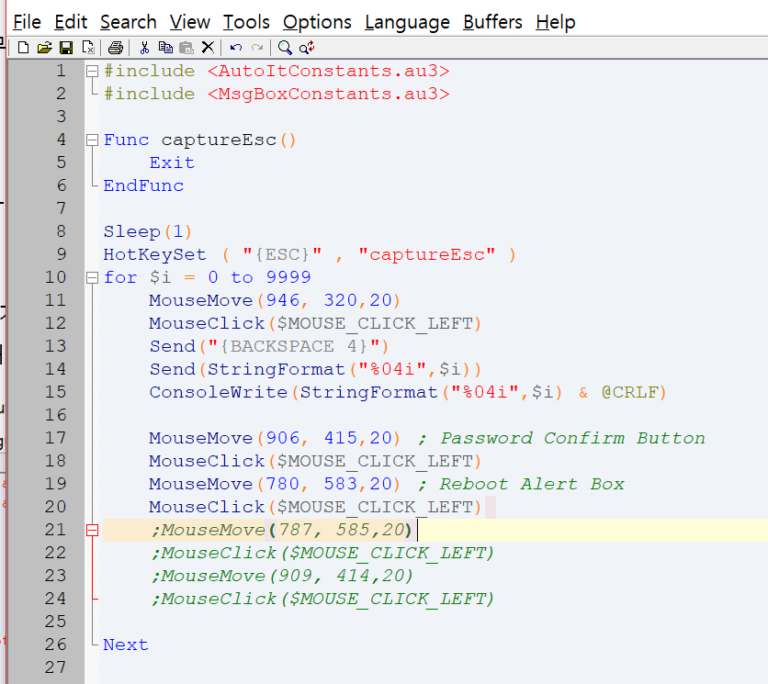Click the Open file folder icon
The width and height of the screenshot is (768, 684).
click(x=44, y=47)
